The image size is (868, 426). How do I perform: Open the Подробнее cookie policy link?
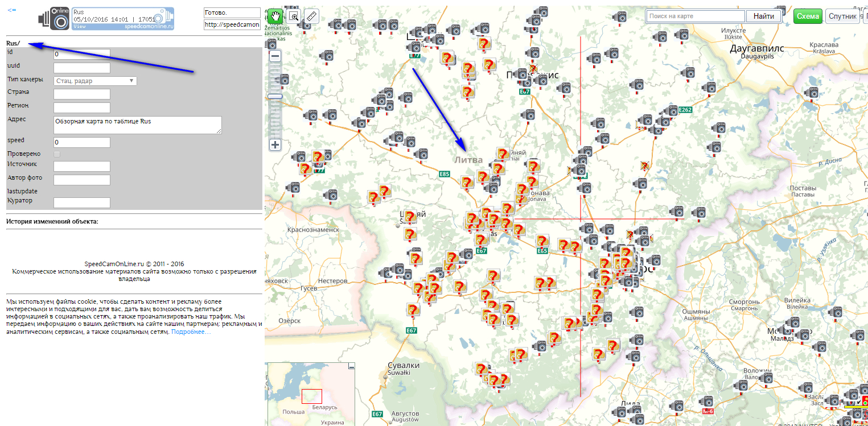click(x=191, y=332)
